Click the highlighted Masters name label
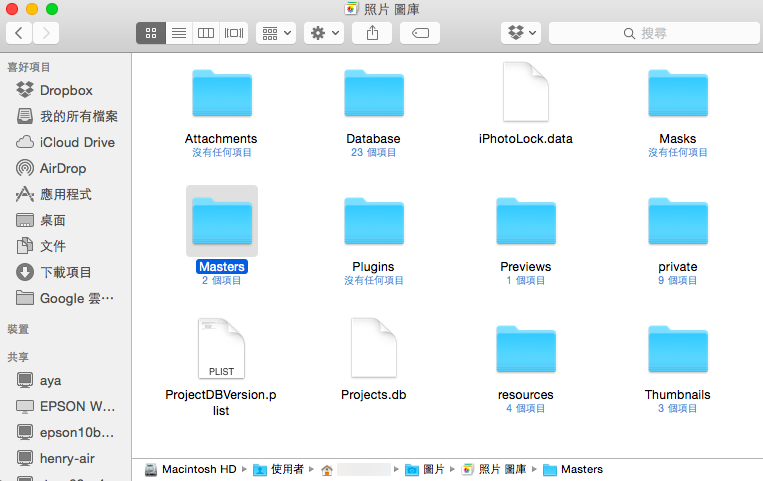The width and height of the screenshot is (763, 481). tap(222, 267)
